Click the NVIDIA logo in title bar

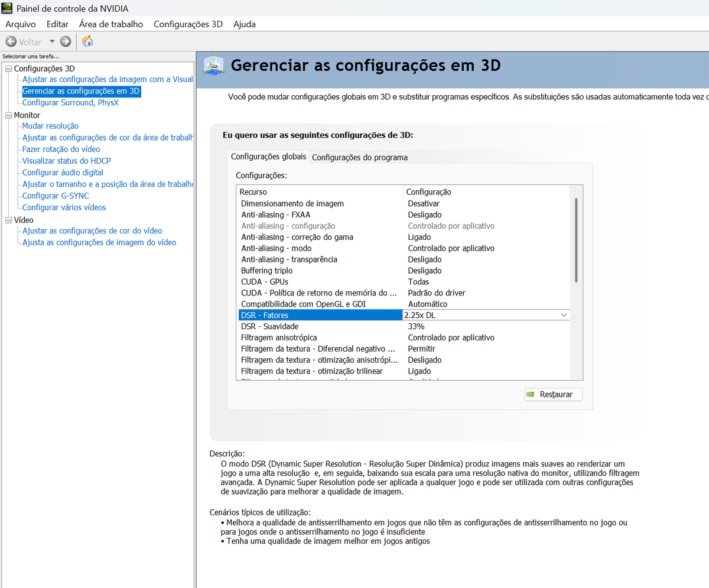tap(7, 8)
